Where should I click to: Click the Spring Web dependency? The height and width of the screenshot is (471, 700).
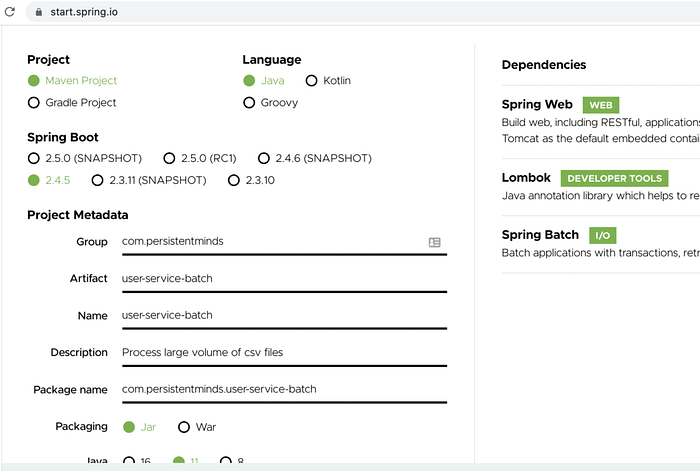(536, 104)
